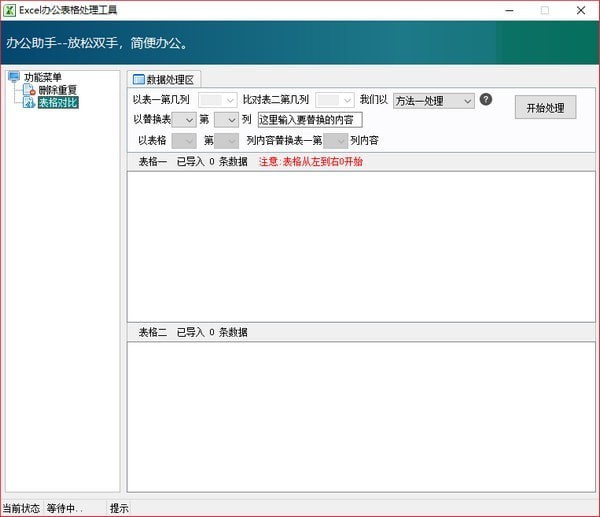The height and width of the screenshot is (517, 600).
Task: Click the 这里输入要替换的内容 input field
Action: pyautogui.click(x=310, y=120)
